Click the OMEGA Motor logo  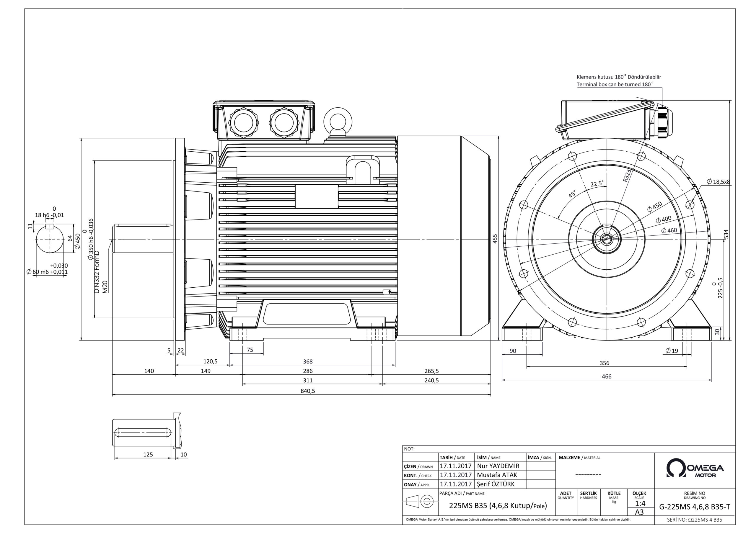click(695, 468)
